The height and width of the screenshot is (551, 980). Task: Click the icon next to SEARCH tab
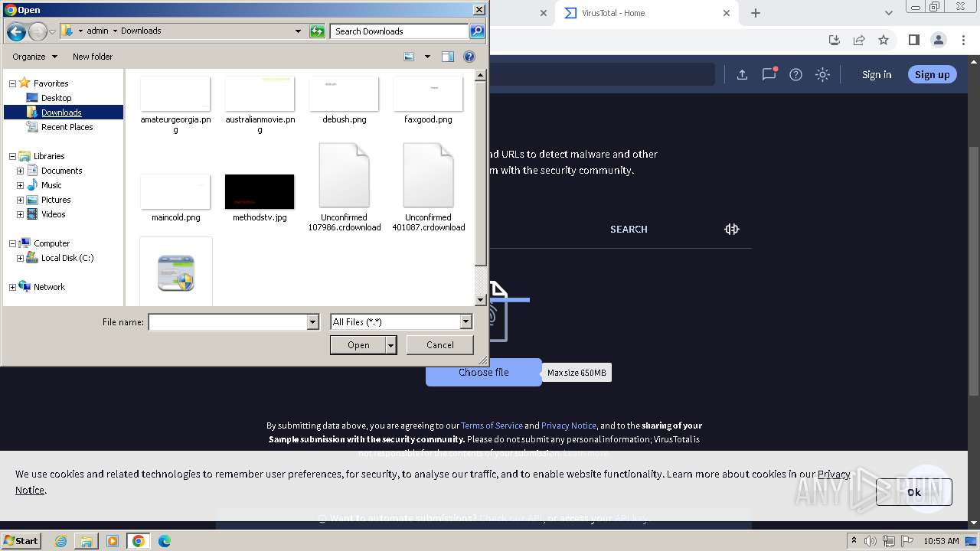pos(732,229)
